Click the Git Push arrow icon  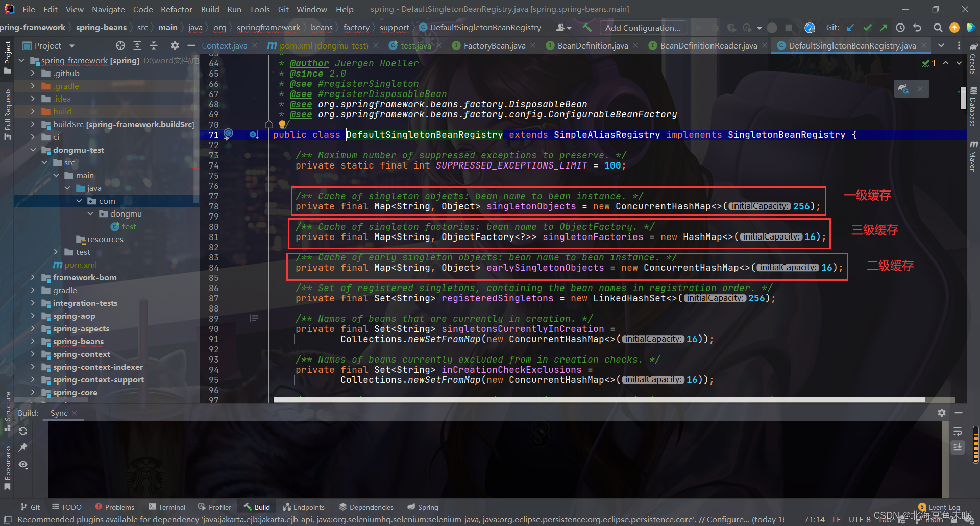[x=884, y=28]
